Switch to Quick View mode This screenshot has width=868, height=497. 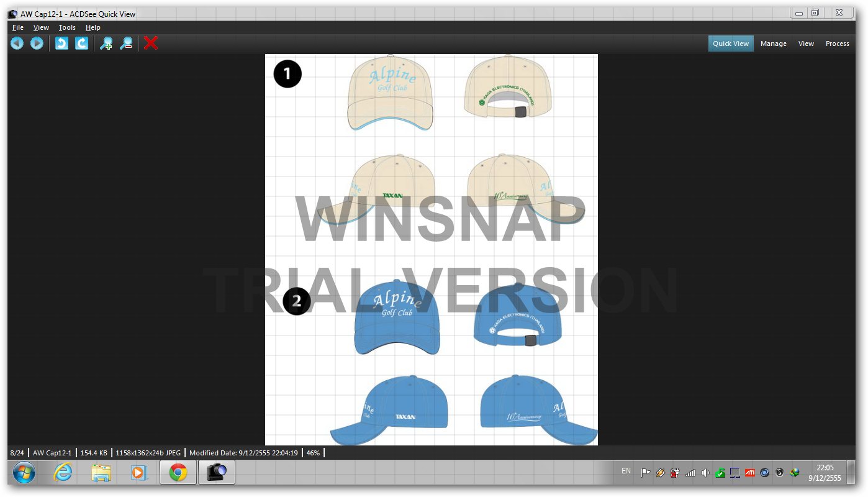[731, 43]
